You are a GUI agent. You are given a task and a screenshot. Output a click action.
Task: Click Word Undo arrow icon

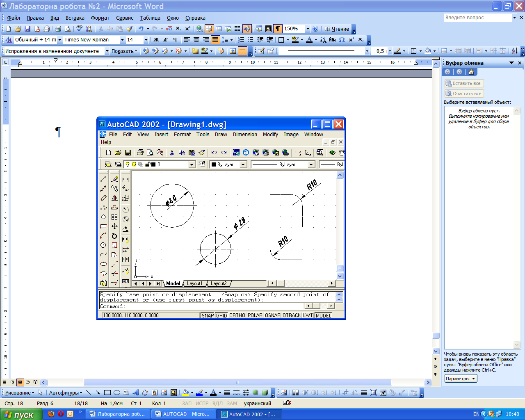click(141, 29)
